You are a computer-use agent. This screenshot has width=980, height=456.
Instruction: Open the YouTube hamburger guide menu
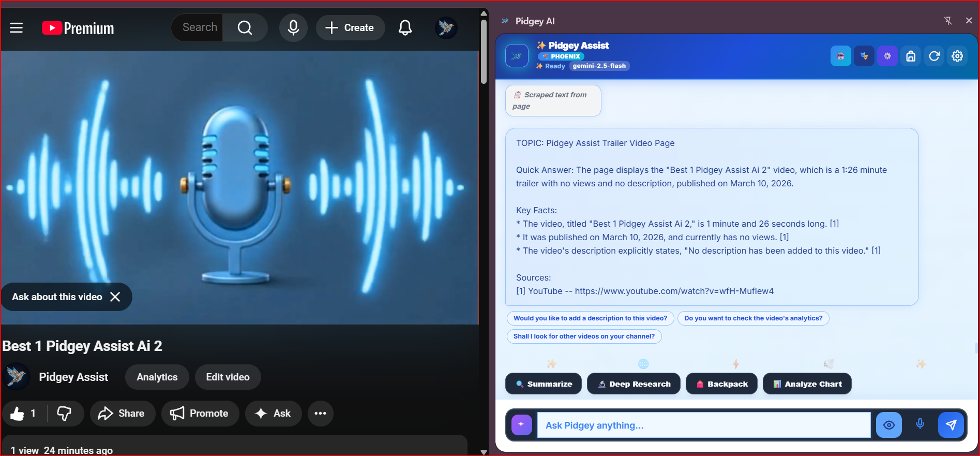(x=17, y=27)
